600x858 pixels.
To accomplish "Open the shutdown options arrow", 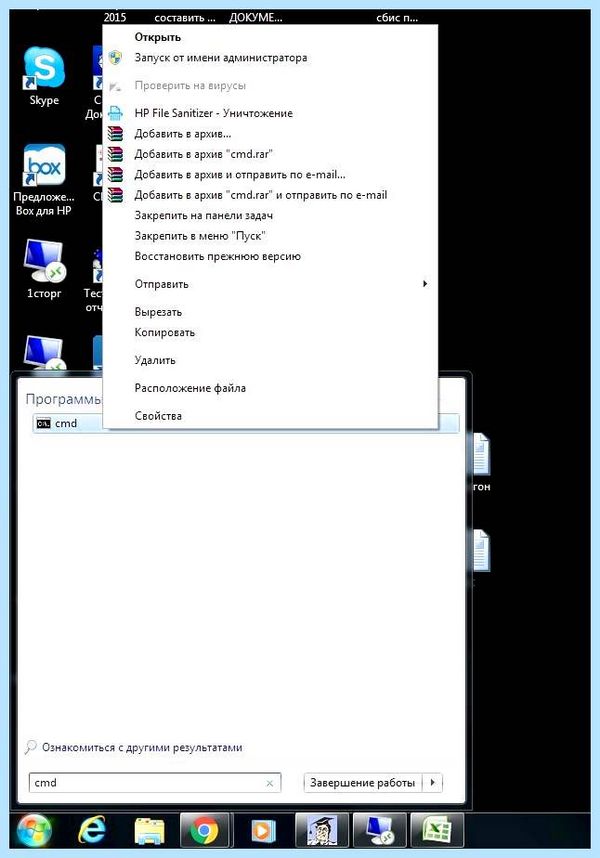I will pos(432,783).
